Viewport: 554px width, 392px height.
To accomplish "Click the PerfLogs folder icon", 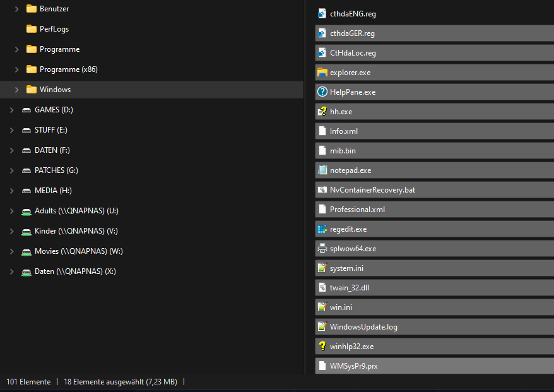I will 32,29.
